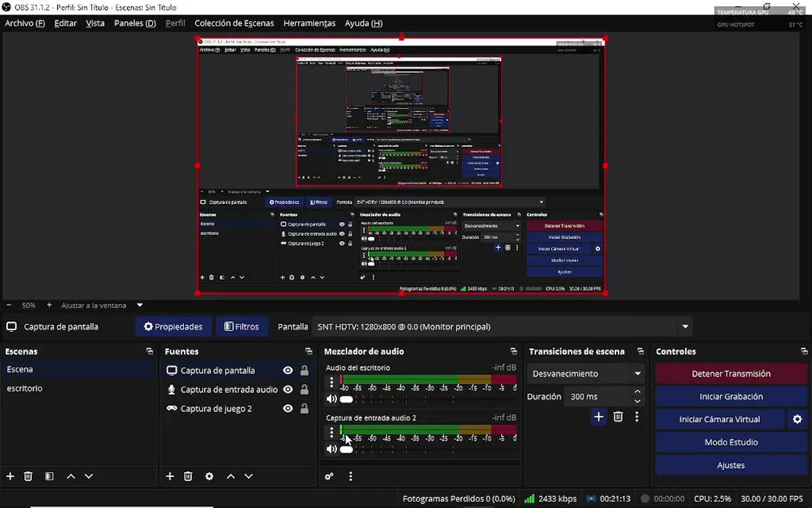812x508 pixels.
Task: Open virtual camera settings gear
Action: pyautogui.click(x=797, y=419)
